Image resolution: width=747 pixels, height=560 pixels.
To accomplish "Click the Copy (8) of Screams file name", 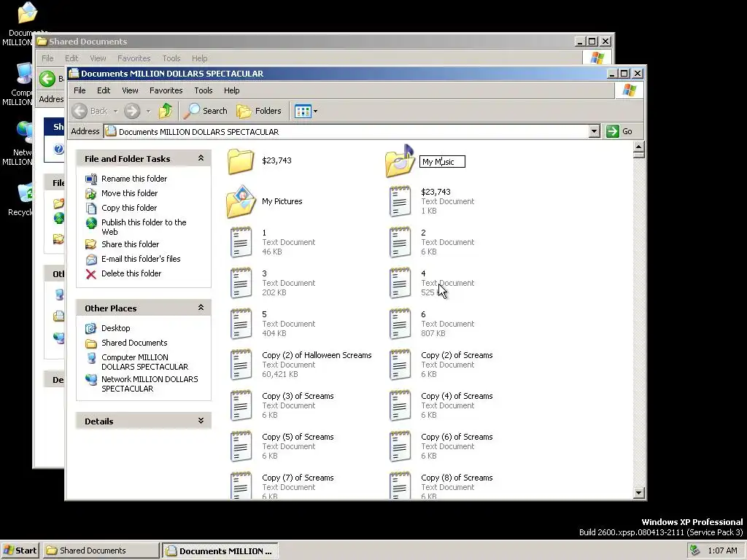I will click(x=457, y=478).
